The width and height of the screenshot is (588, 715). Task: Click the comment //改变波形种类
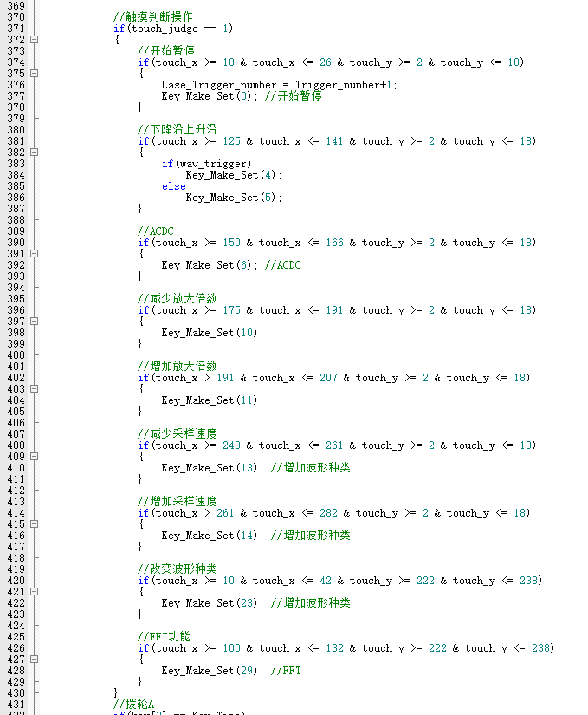[x=178, y=569]
